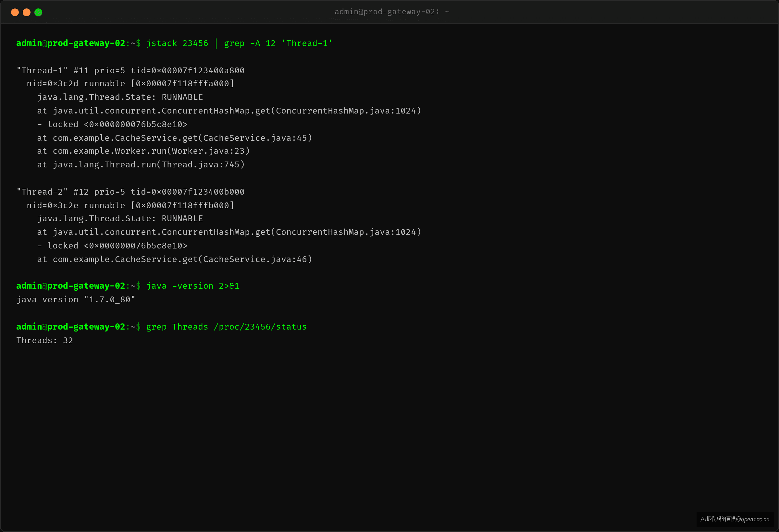Viewport: 779px width, 532px height.
Task: Click the nid=0x3c2e runnable line
Action: [x=130, y=206]
